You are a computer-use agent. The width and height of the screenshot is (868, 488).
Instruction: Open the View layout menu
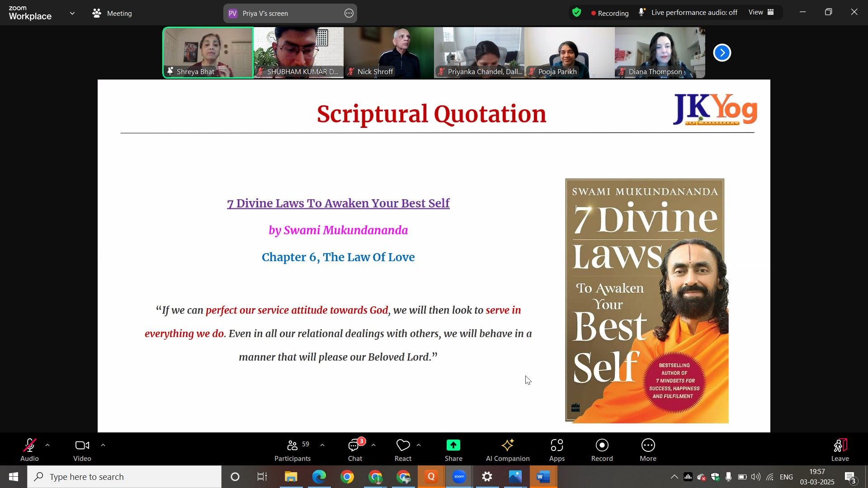click(x=761, y=13)
